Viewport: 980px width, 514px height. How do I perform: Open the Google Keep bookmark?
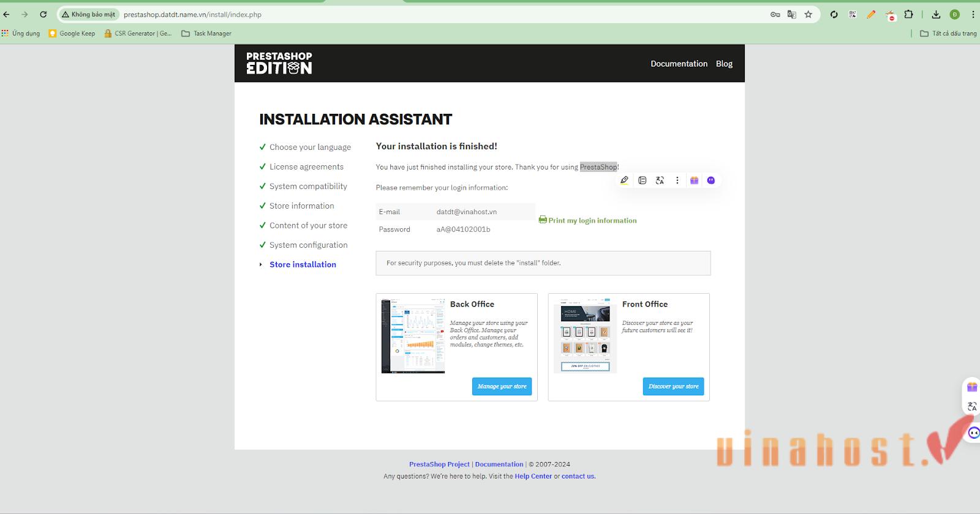point(72,33)
